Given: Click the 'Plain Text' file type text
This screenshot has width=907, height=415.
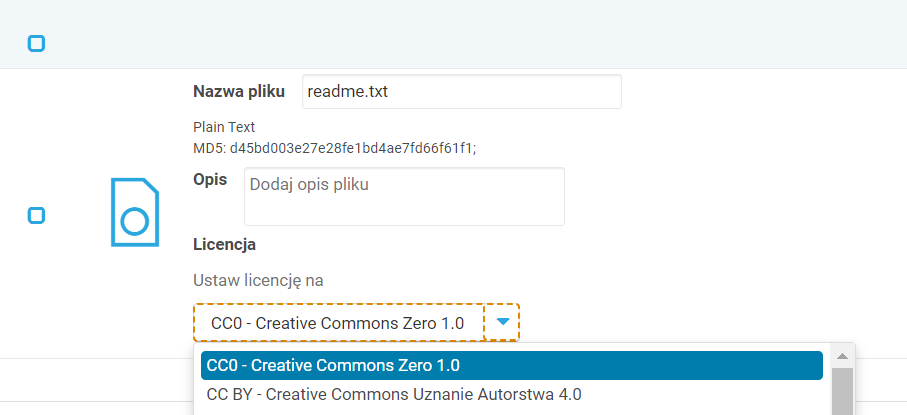Looking at the screenshot, I should [x=224, y=127].
